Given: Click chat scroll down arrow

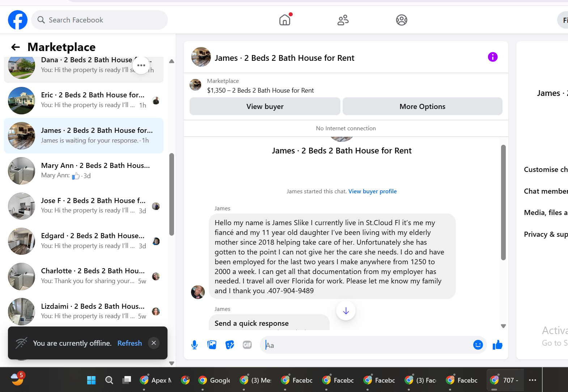Looking at the screenshot, I should [x=503, y=326].
